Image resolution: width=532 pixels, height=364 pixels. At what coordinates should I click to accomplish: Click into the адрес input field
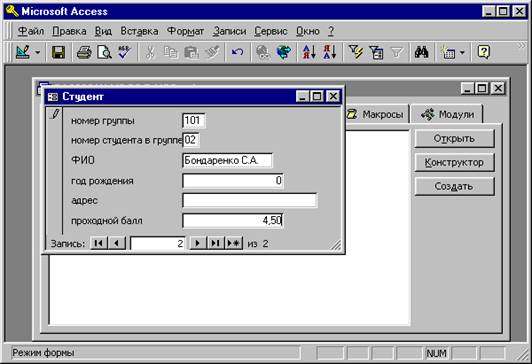click(250, 200)
